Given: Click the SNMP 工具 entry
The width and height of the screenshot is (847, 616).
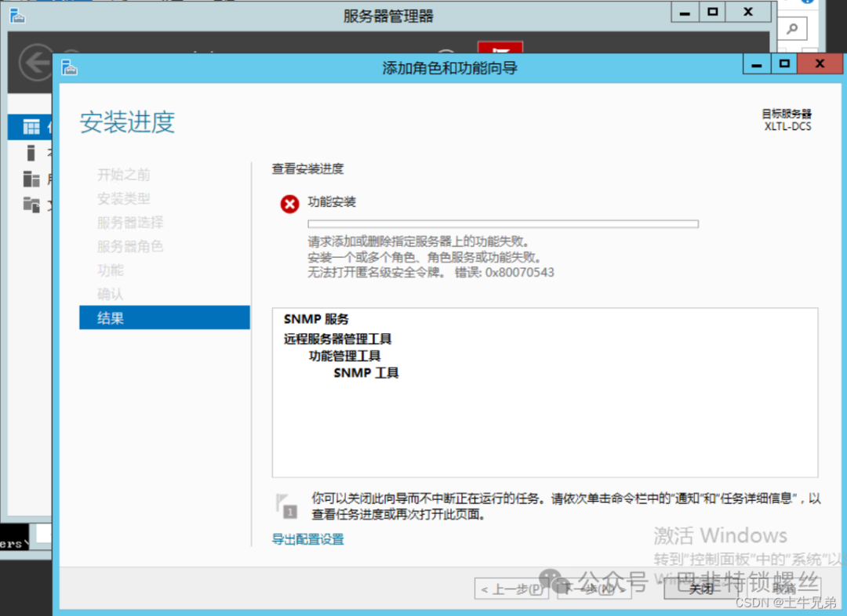Looking at the screenshot, I should [366, 373].
